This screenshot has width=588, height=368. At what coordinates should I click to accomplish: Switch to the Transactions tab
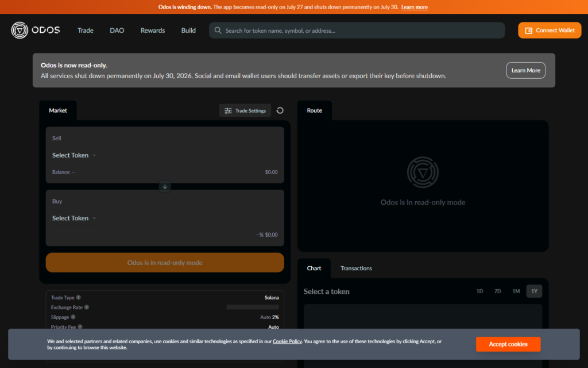[356, 268]
